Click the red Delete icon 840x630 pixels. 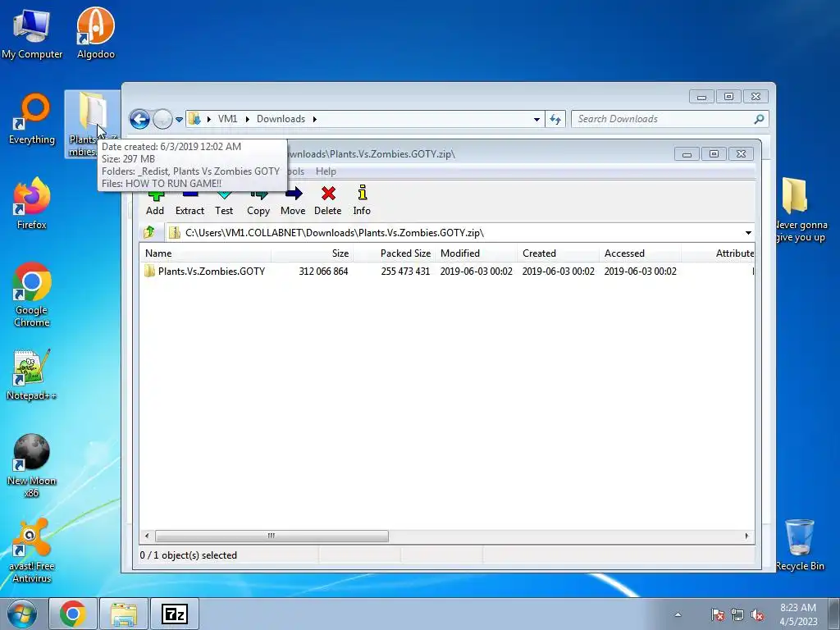(x=328, y=194)
